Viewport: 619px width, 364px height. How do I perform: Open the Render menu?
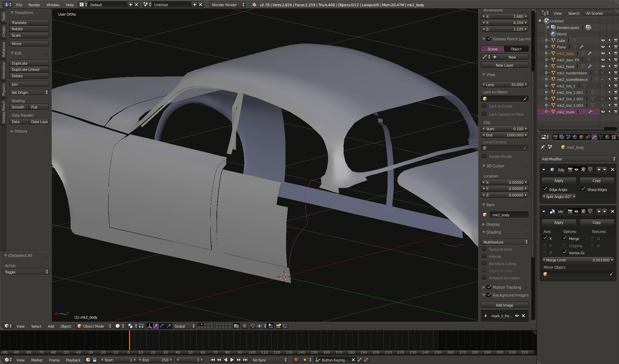pos(34,5)
